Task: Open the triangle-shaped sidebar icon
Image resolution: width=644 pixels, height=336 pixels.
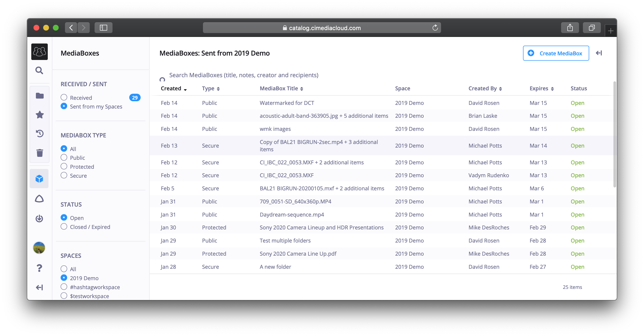Action: coord(39,199)
